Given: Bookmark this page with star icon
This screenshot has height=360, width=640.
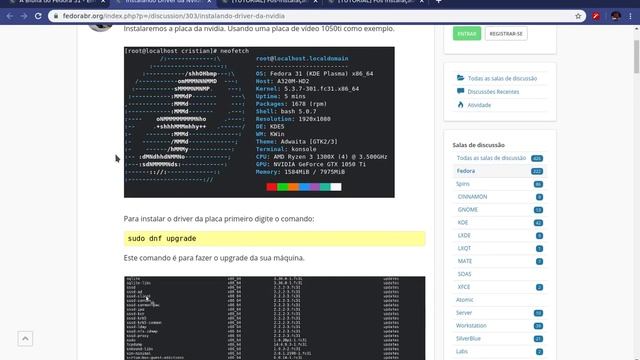Looking at the screenshot, I should tap(578, 16).
